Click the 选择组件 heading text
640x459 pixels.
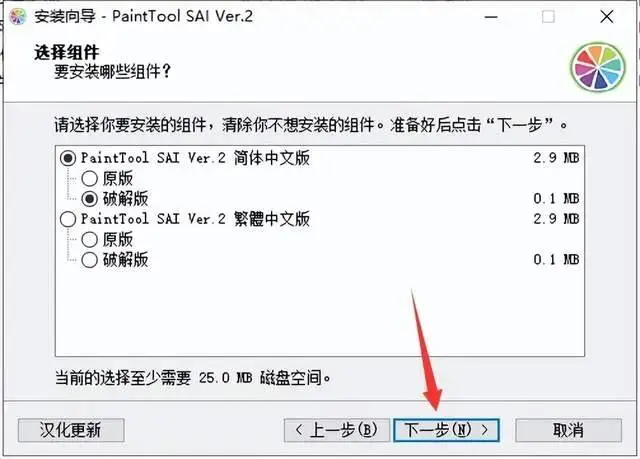coord(66,52)
